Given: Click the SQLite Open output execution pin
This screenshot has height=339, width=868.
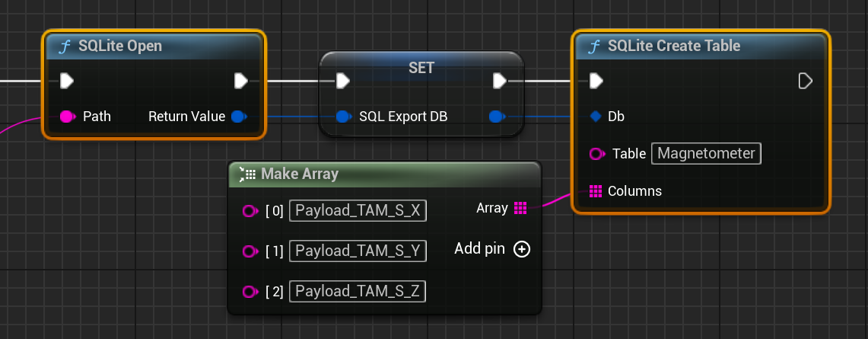Looking at the screenshot, I should click(x=241, y=81).
